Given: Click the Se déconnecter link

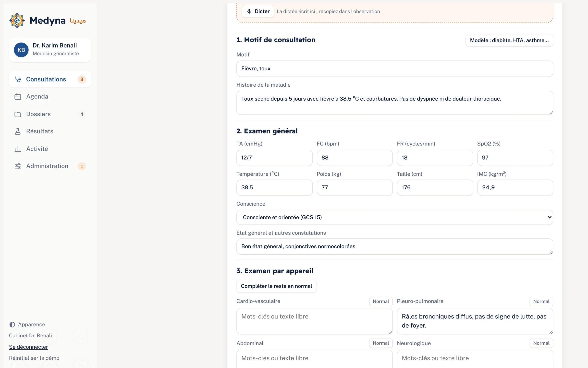Looking at the screenshot, I should coord(28,347).
